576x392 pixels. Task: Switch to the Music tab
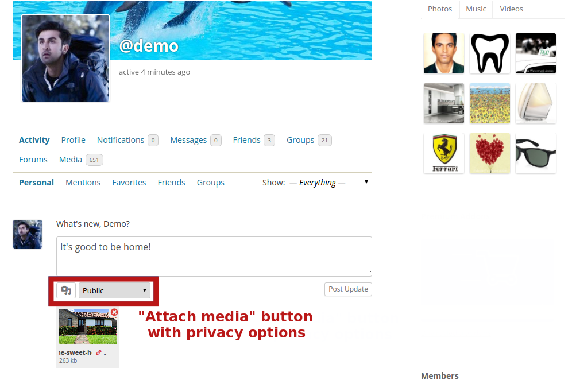coord(476,9)
